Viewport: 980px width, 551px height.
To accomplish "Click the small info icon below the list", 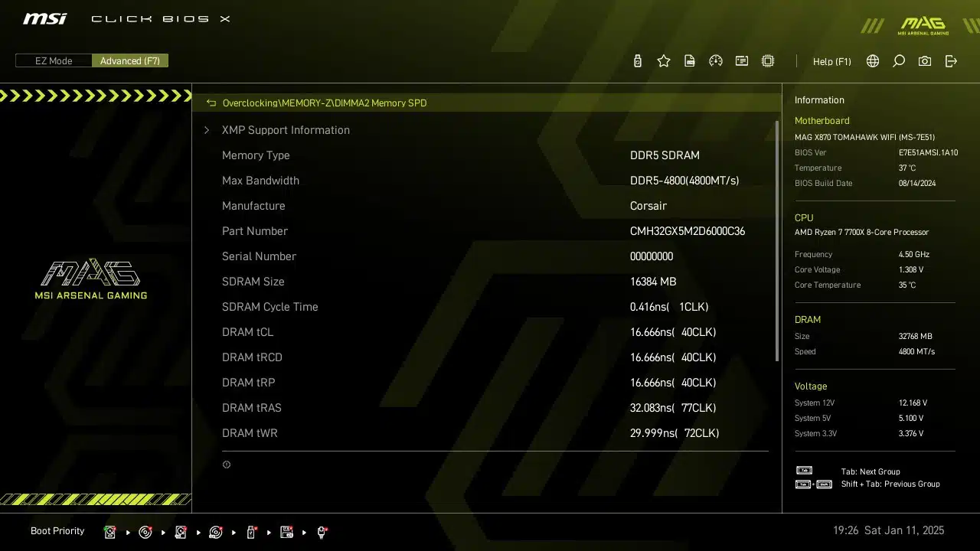I will 227,465.
